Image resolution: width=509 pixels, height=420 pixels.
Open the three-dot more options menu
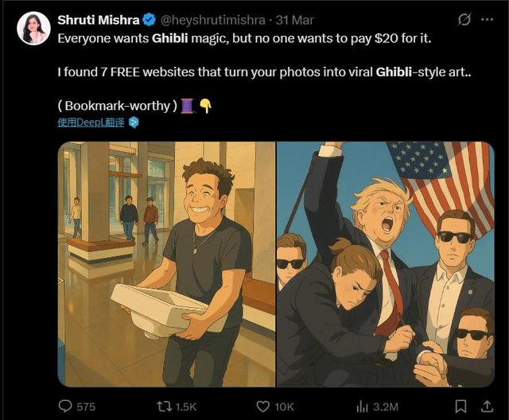[x=487, y=19]
